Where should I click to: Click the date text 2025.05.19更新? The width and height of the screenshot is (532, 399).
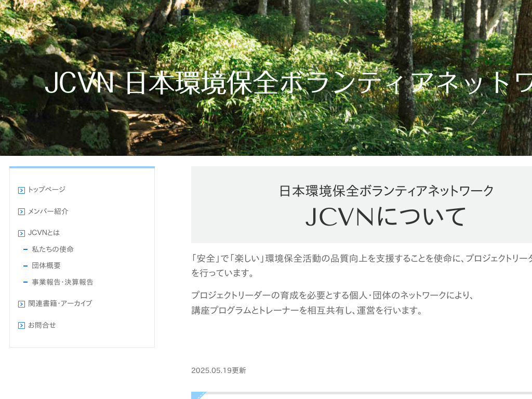click(218, 370)
